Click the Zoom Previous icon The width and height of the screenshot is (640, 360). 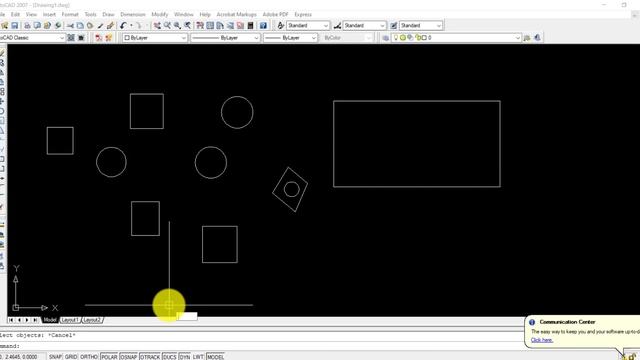point(187,25)
